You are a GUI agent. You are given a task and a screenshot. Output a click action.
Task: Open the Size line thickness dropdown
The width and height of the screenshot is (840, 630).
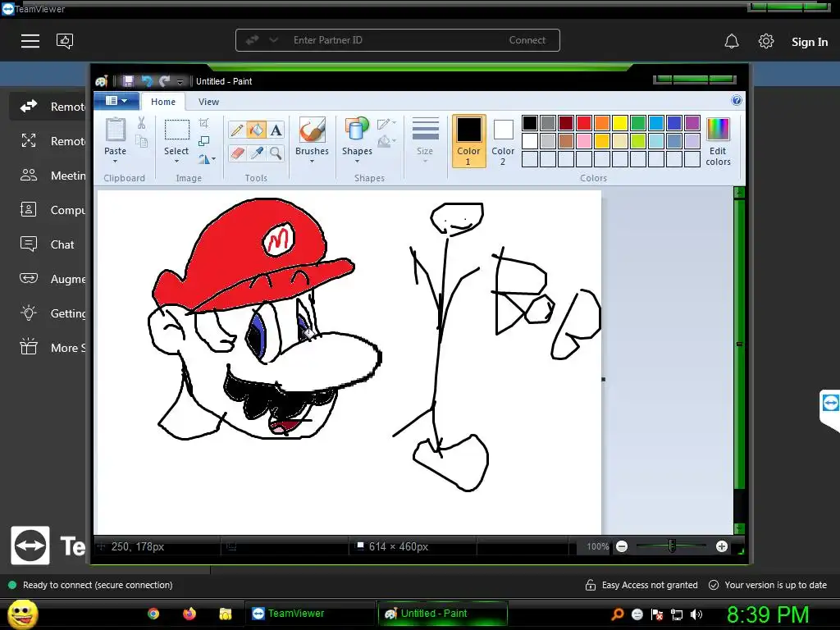click(426, 141)
